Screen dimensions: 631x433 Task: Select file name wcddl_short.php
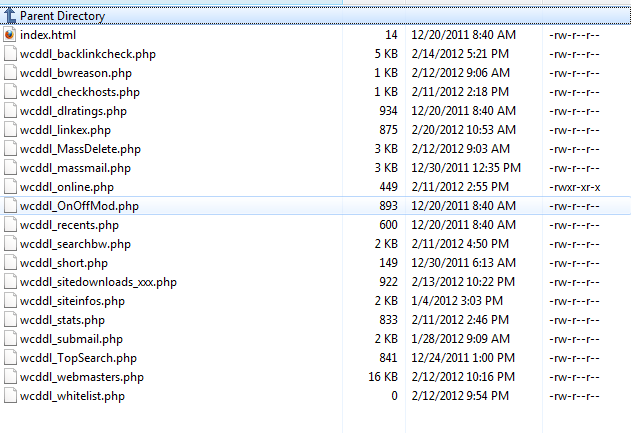pos(64,263)
